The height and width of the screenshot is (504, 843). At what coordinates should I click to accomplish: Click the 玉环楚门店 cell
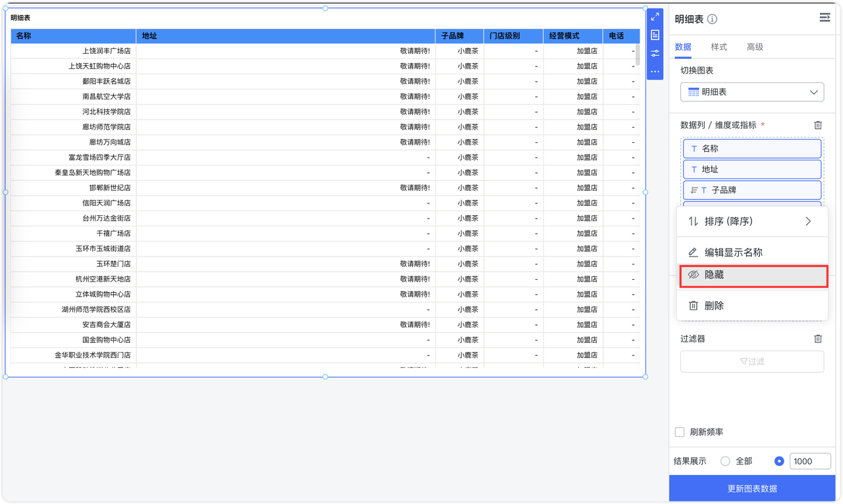click(73, 264)
